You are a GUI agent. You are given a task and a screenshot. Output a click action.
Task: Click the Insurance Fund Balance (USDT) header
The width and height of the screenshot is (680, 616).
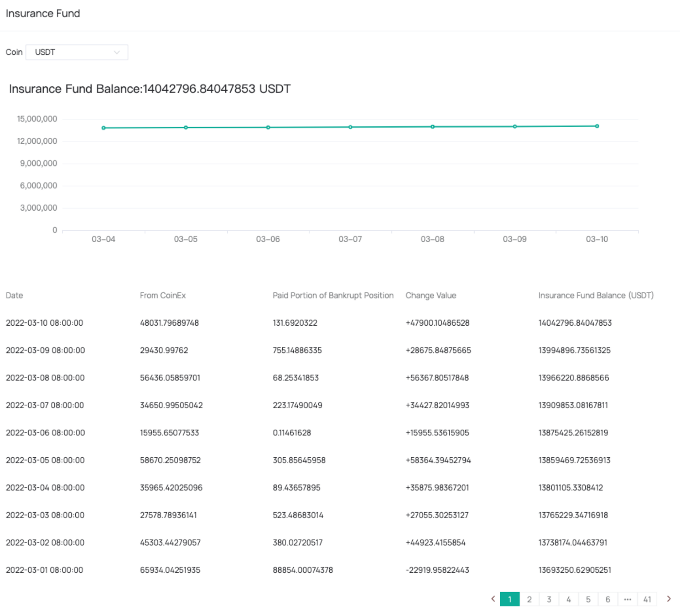point(596,296)
